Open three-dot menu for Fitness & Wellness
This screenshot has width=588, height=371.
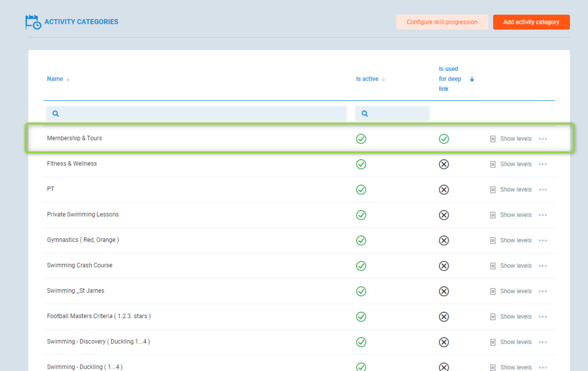(x=542, y=164)
